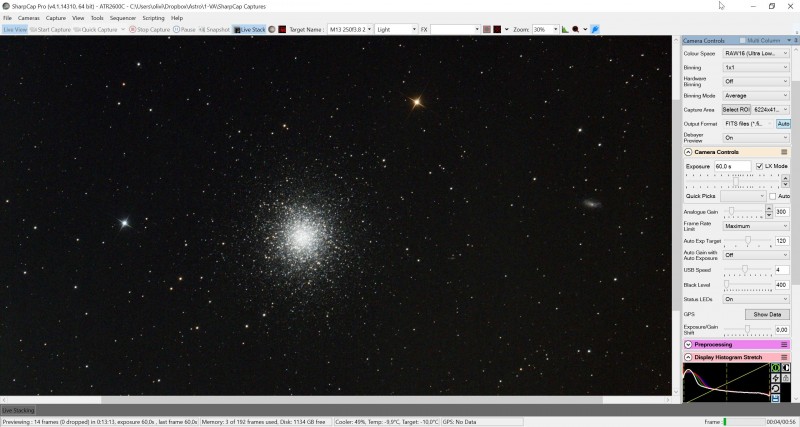Open the Camera Controls section menu icon
The image size is (800, 427).
tap(784, 152)
